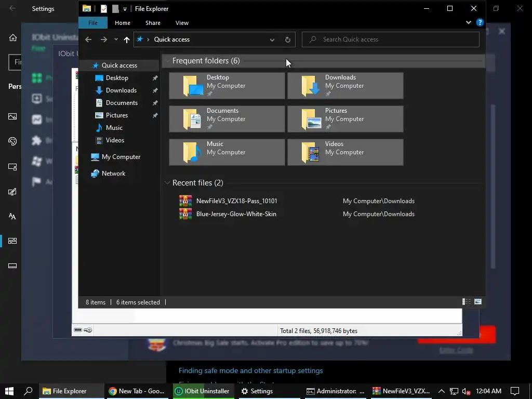Open Videos frequent folder tile
Image resolution: width=532 pixels, height=399 pixels.
[345, 152]
